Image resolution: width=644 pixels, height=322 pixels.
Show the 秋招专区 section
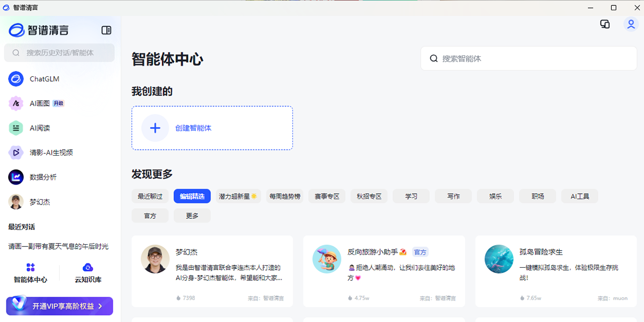[369, 196]
